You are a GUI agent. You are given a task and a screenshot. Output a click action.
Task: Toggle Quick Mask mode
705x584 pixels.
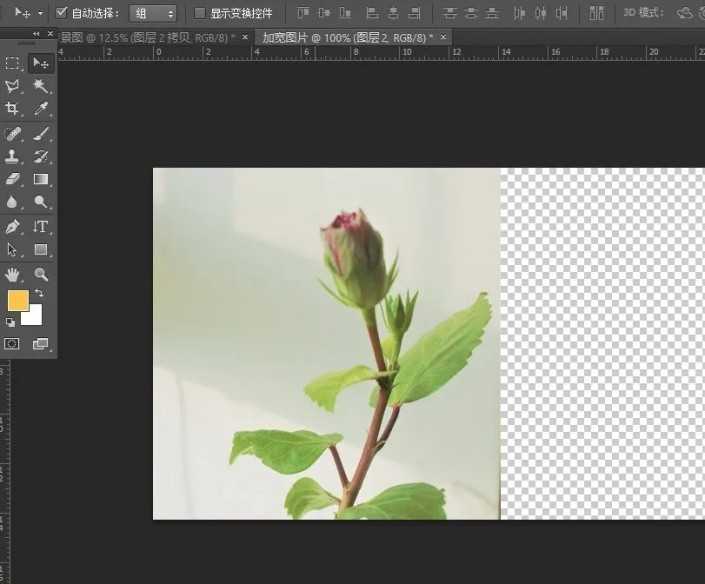click(x=12, y=343)
